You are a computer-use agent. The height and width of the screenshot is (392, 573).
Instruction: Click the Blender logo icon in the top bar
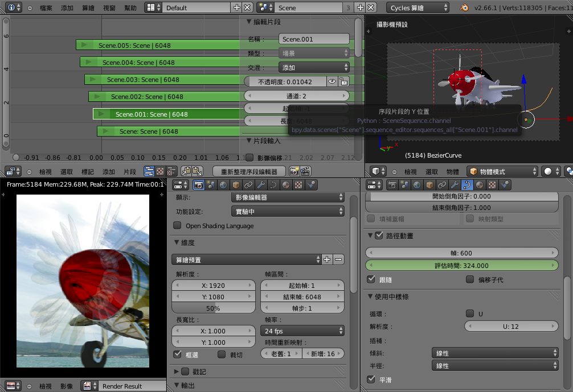(464, 7)
